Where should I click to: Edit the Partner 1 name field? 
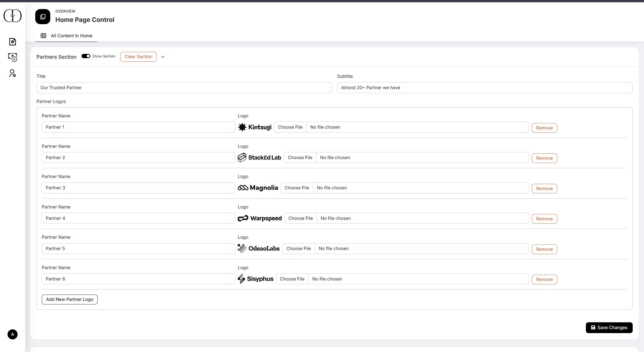click(x=138, y=127)
